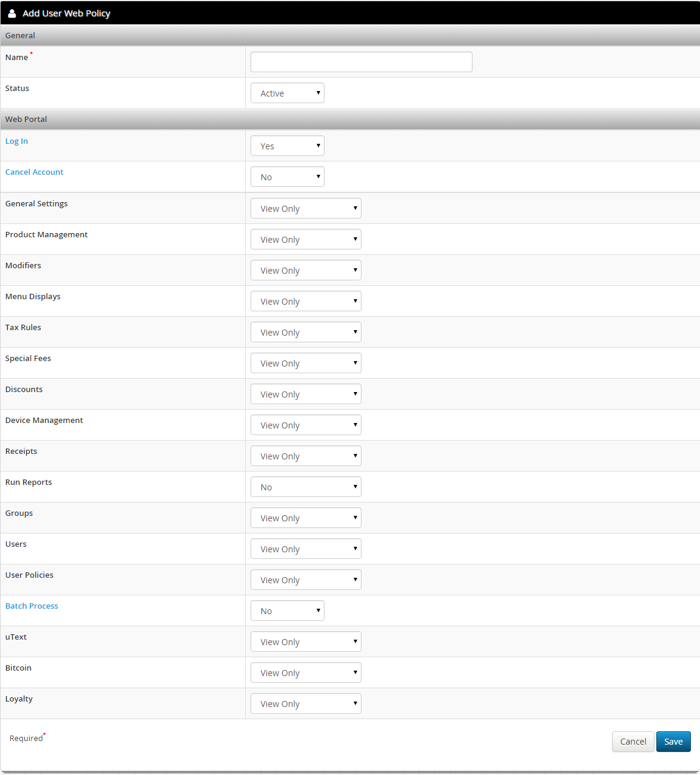Image resolution: width=700 pixels, height=775 pixels.
Task: Open the User Policies permission dropdown
Action: click(x=306, y=580)
